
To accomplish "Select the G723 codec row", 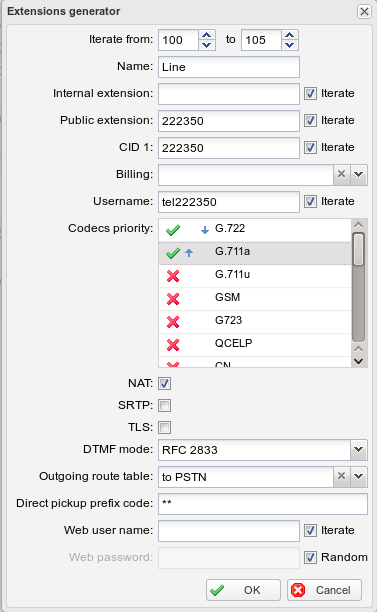I will tap(255, 322).
